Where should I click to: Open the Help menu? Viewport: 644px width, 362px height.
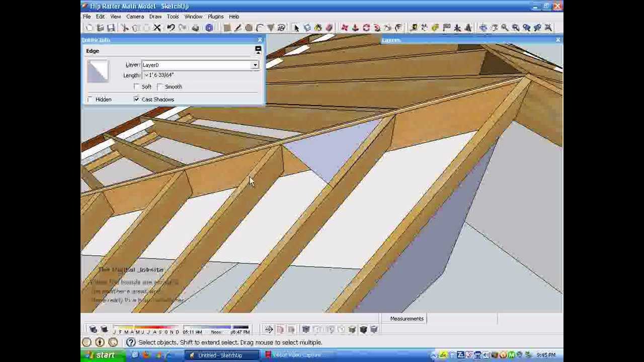click(x=234, y=17)
